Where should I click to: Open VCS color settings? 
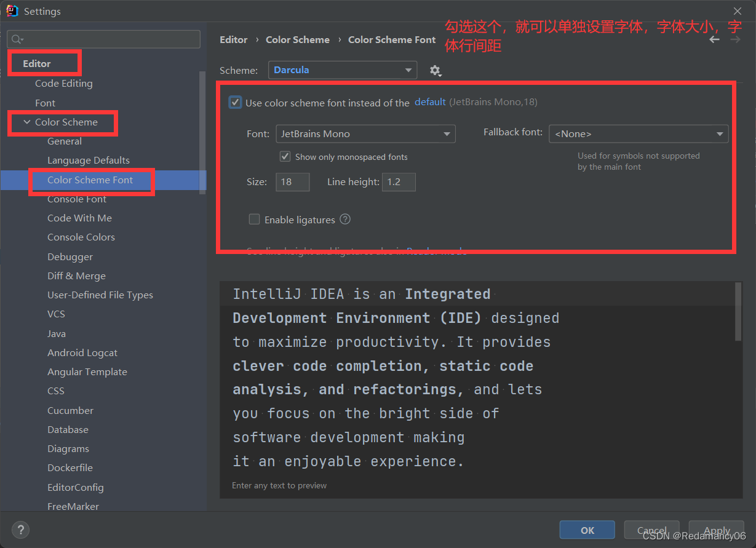56,314
